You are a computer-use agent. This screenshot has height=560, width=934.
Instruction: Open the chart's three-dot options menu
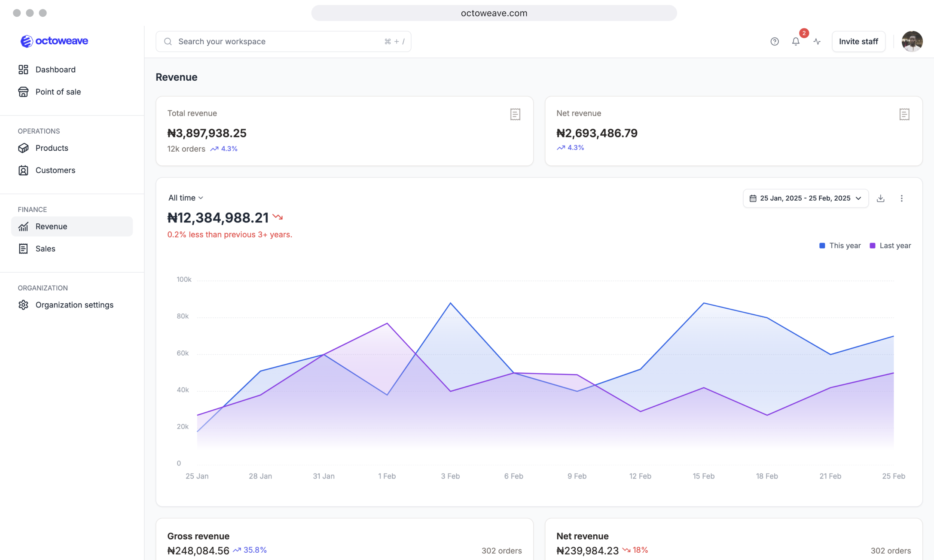click(x=901, y=198)
